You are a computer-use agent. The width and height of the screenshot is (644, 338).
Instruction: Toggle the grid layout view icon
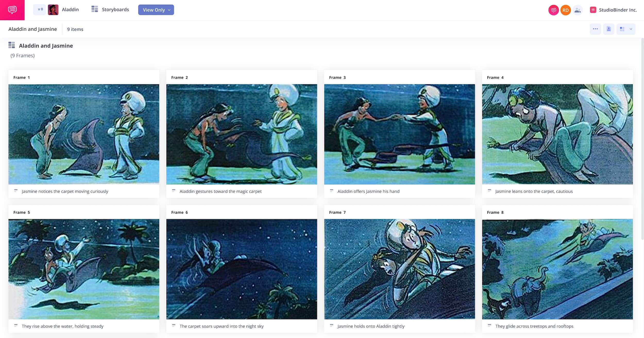(x=622, y=29)
